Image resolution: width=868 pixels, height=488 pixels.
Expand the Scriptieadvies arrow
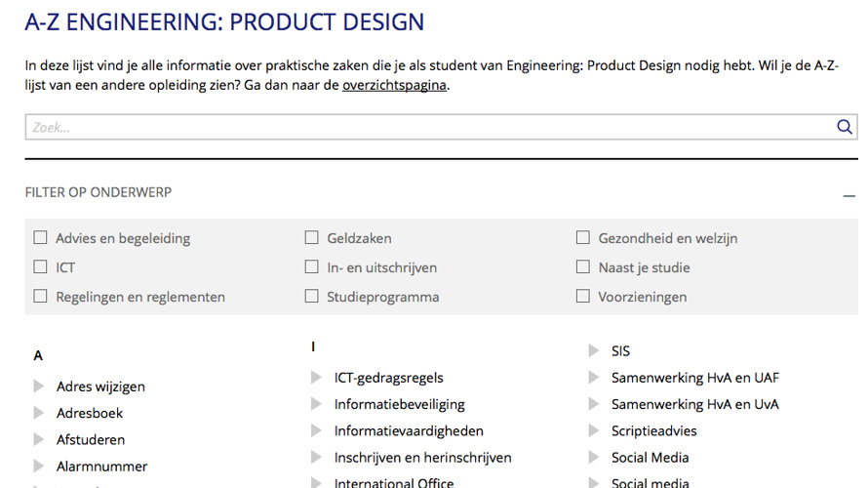tap(594, 430)
